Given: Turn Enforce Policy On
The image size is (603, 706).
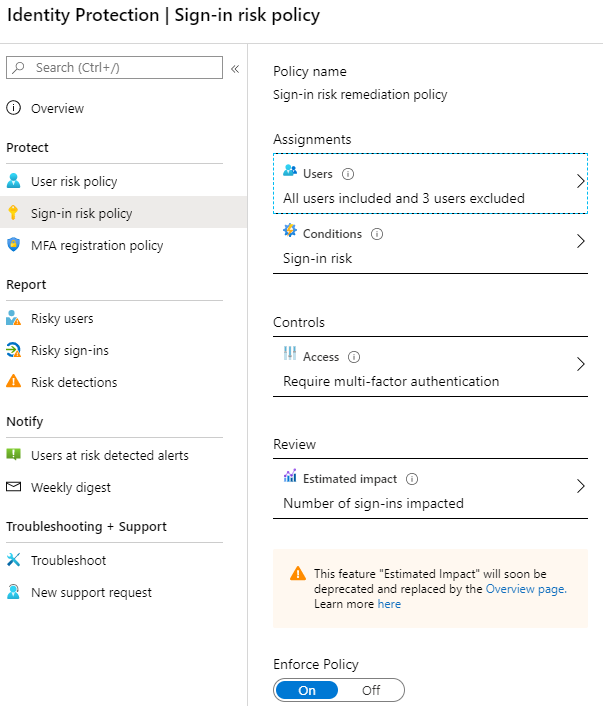Looking at the screenshot, I should 307,690.
